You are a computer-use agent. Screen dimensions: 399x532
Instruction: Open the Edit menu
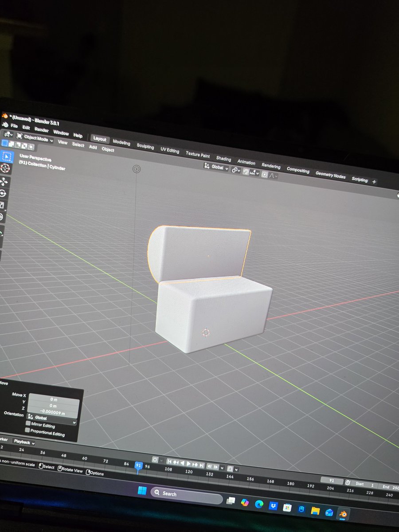pyautogui.click(x=26, y=128)
